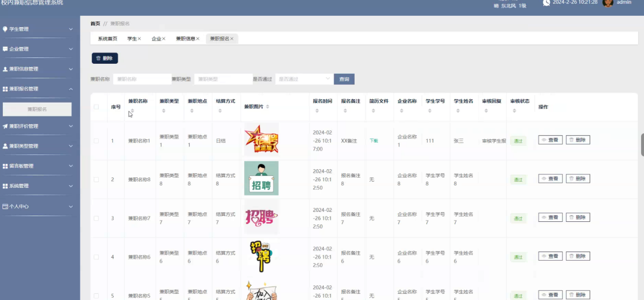The width and height of the screenshot is (644, 300).
Task: Focus the 兼职名称 search input
Action: (142, 79)
